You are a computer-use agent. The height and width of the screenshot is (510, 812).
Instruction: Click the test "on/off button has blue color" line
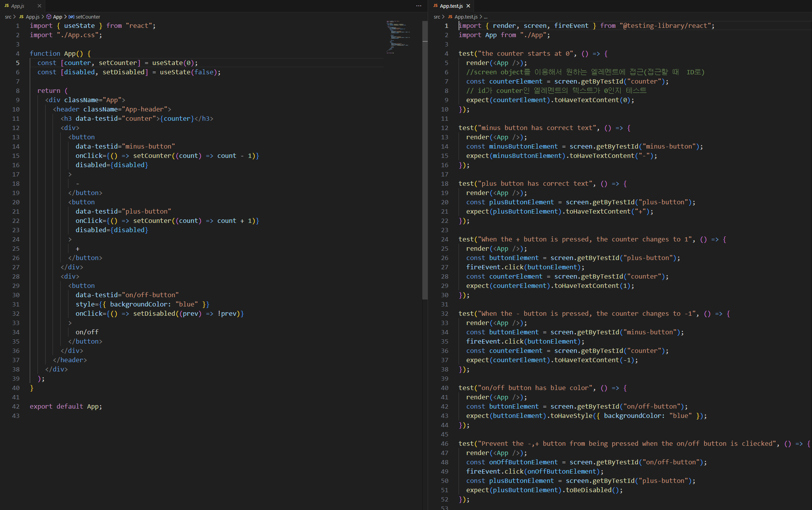(542, 388)
